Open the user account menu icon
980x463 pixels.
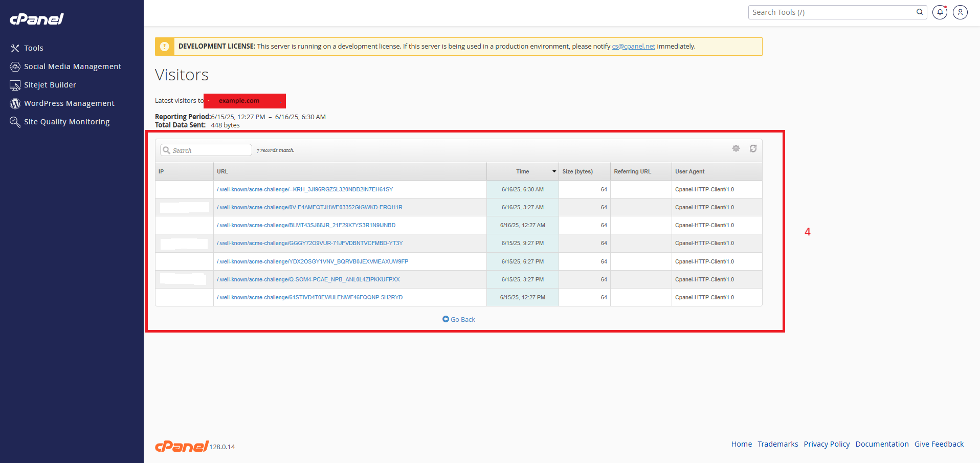[x=961, y=12]
